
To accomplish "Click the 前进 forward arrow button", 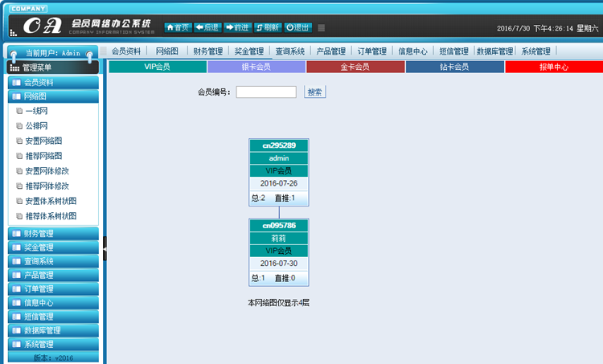I will (237, 27).
